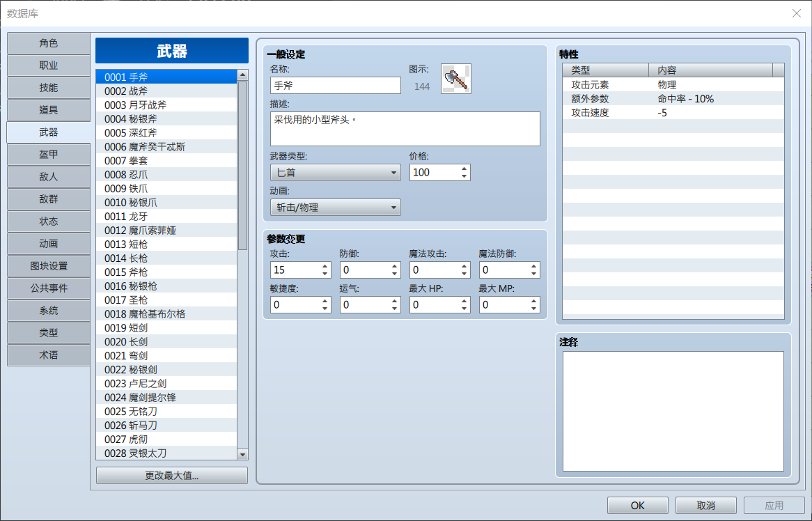This screenshot has width=812, height=521.
Task: Select weapon 0018 魔枪基布尔格
Action: click(166, 314)
